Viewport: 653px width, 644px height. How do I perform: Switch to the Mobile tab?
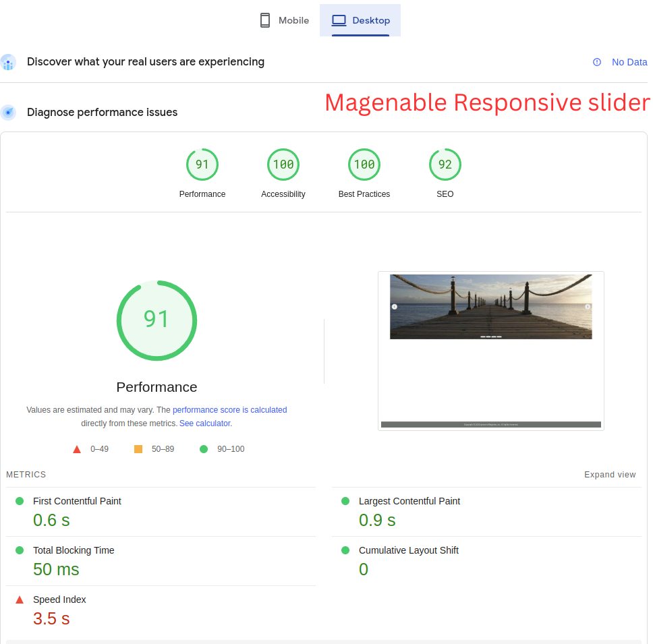coord(285,20)
